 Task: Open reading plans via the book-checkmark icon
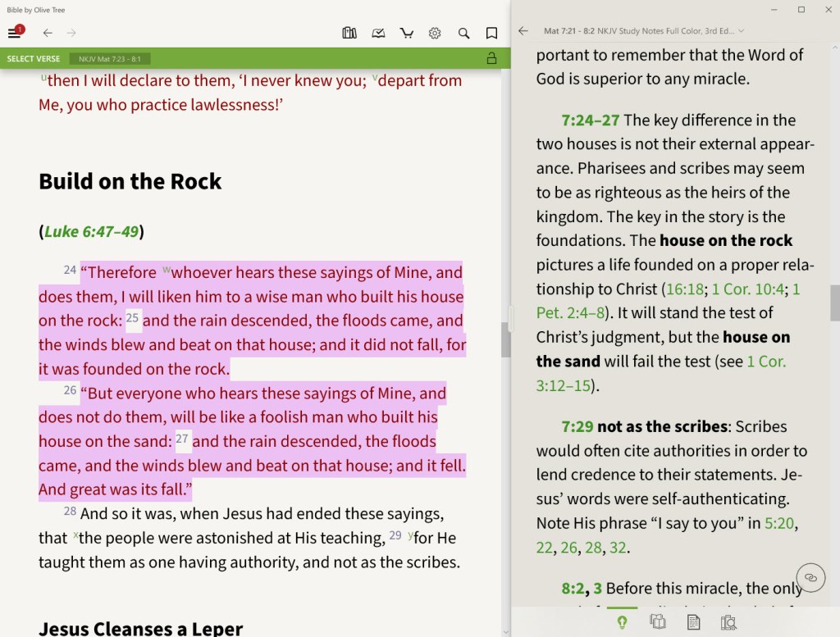(378, 33)
